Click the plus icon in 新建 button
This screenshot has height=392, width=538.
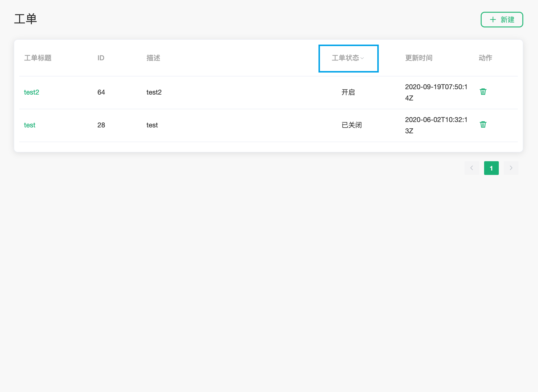click(x=493, y=20)
